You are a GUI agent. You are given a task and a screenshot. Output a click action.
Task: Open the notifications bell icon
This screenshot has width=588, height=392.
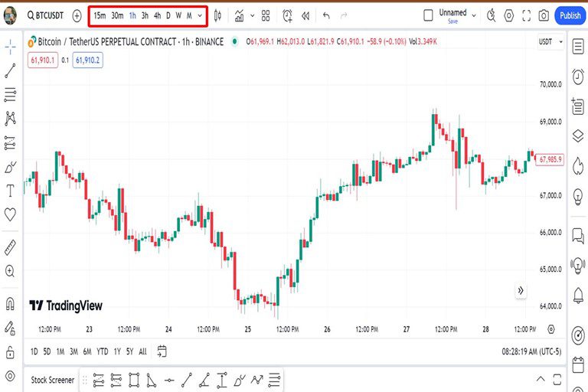coord(578,296)
